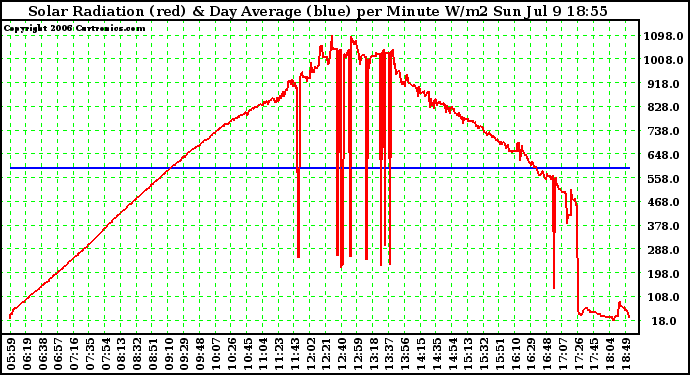Viewport: 690px width, 375px height.
Task: Click the 07:54 time label
Action: pyautogui.click(x=106, y=354)
